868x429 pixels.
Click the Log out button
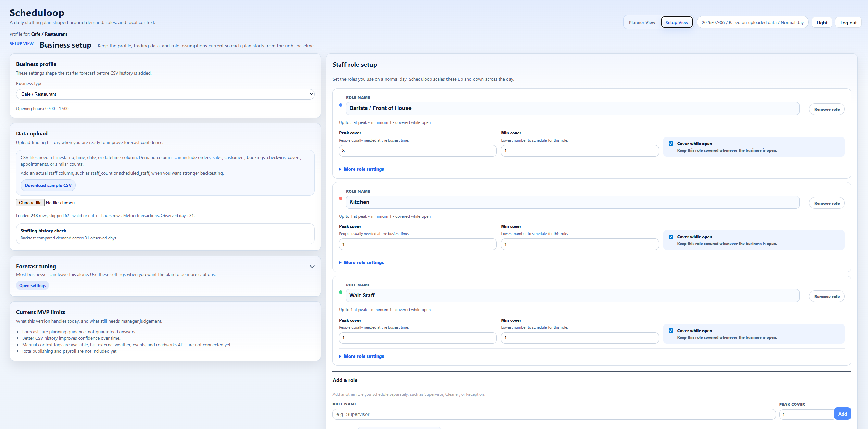848,23
